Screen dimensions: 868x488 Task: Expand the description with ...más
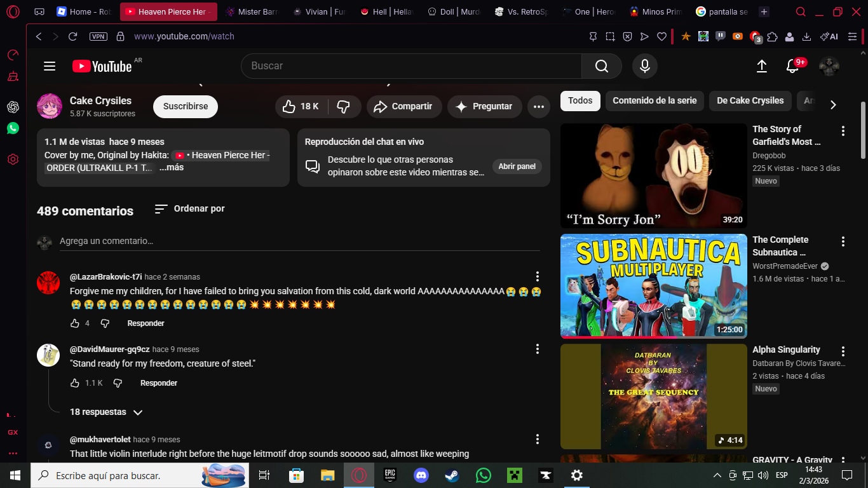click(172, 168)
